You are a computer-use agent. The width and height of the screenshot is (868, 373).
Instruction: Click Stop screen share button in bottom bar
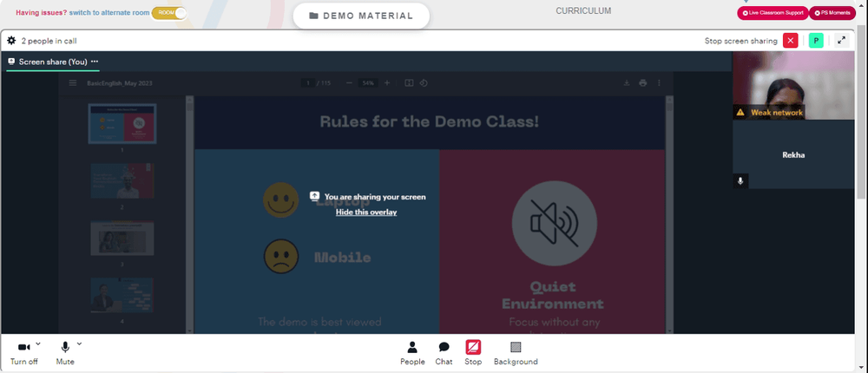tap(473, 353)
